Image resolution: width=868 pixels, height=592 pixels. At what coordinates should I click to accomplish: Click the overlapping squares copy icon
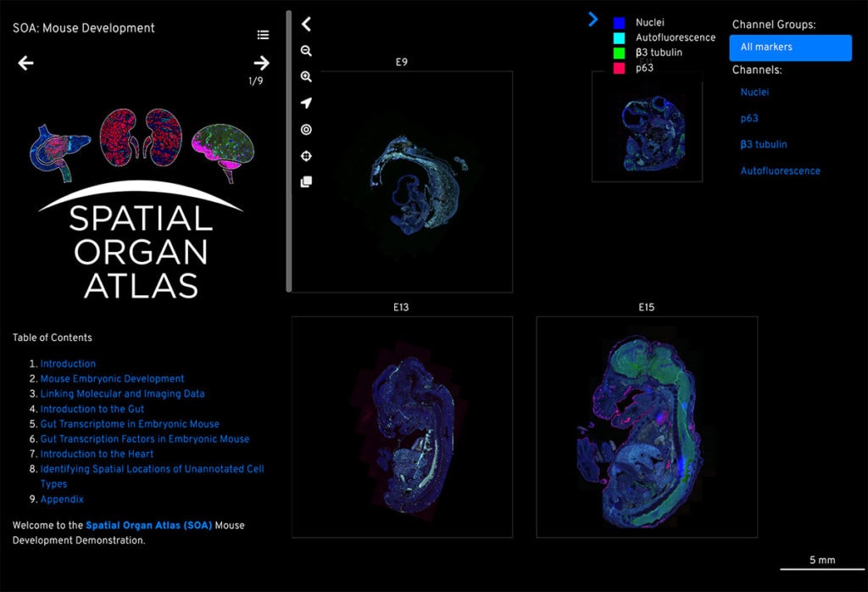(x=306, y=182)
